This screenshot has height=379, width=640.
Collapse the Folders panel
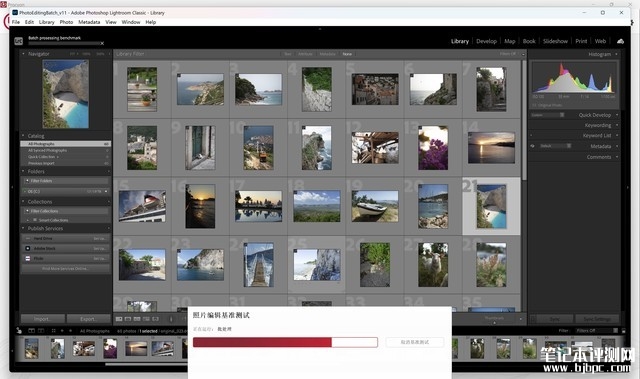point(23,171)
